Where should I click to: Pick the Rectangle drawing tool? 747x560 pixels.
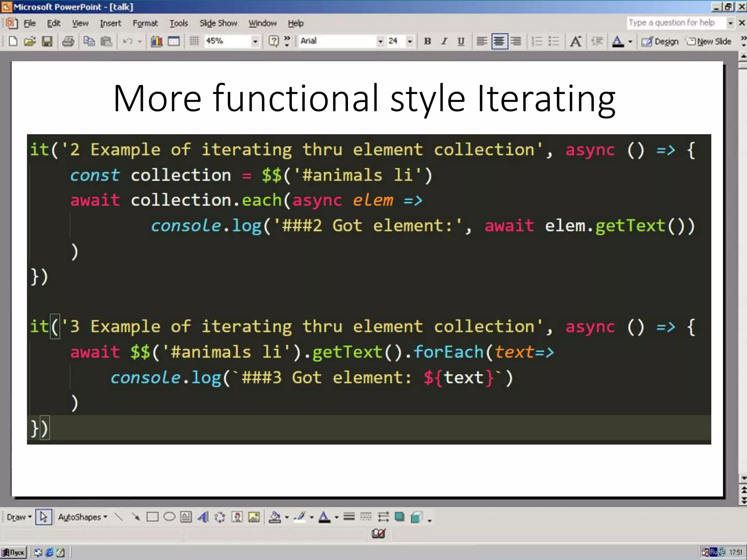pos(152,517)
